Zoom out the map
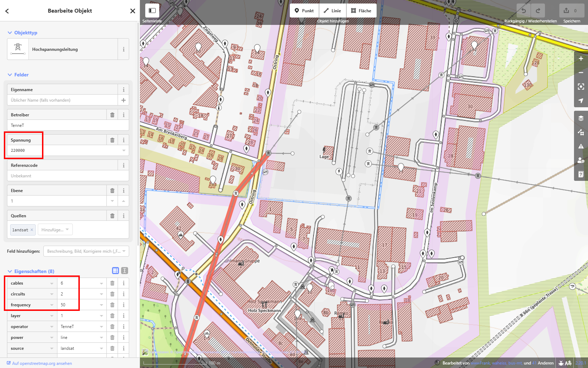588x368 pixels. pos(581,73)
